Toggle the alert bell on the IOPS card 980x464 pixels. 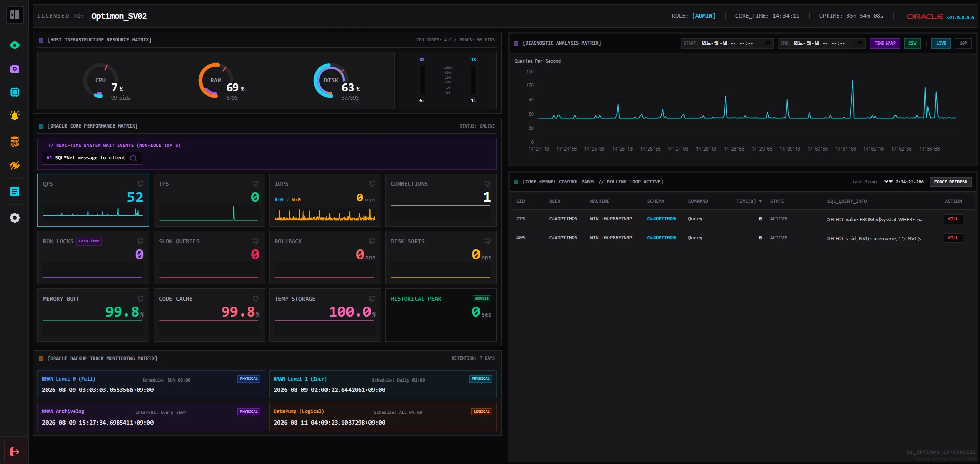[372, 184]
